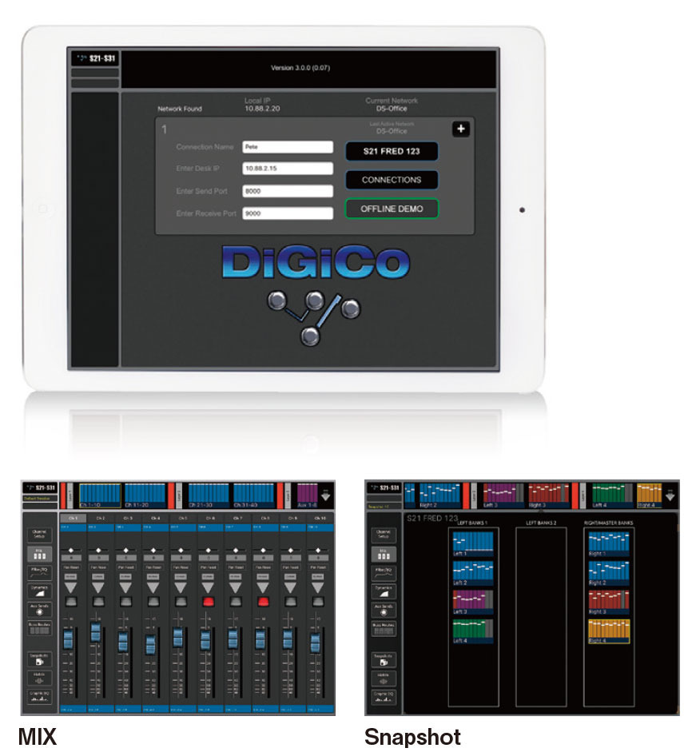Image resolution: width=700 pixels, height=756 pixels.
Task: Connect to the S21 FRED 123 console
Action: (x=392, y=151)
